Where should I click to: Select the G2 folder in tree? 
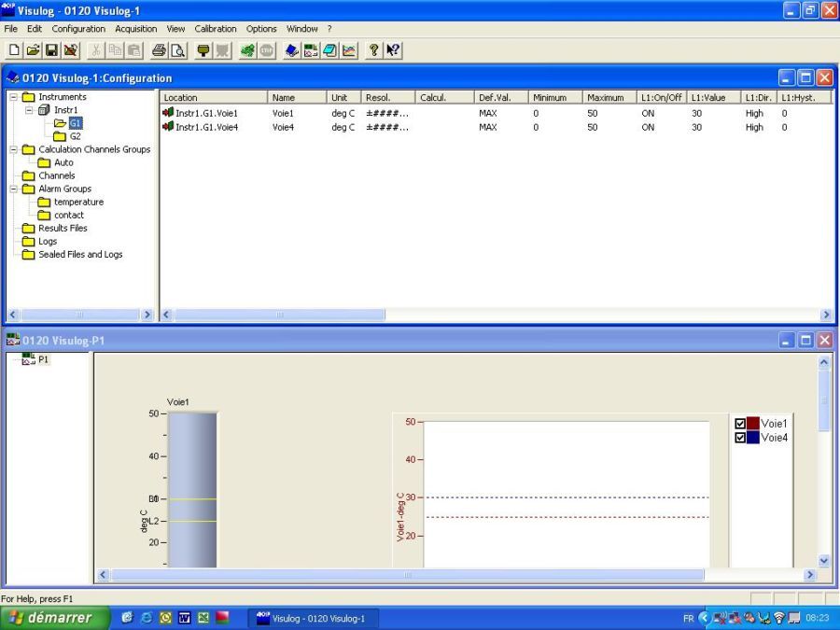pos(75,136)
